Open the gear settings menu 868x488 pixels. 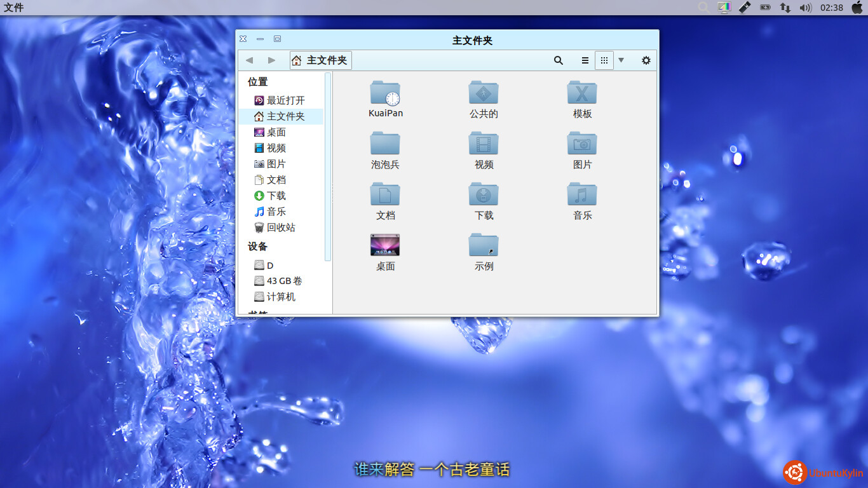click(646, 60)
